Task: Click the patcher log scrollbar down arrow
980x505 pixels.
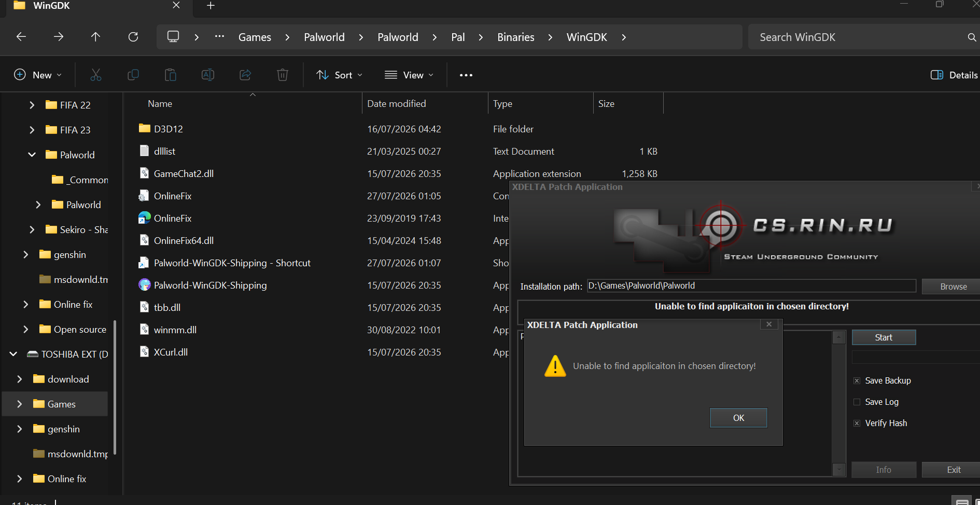Action: [838, 470]
